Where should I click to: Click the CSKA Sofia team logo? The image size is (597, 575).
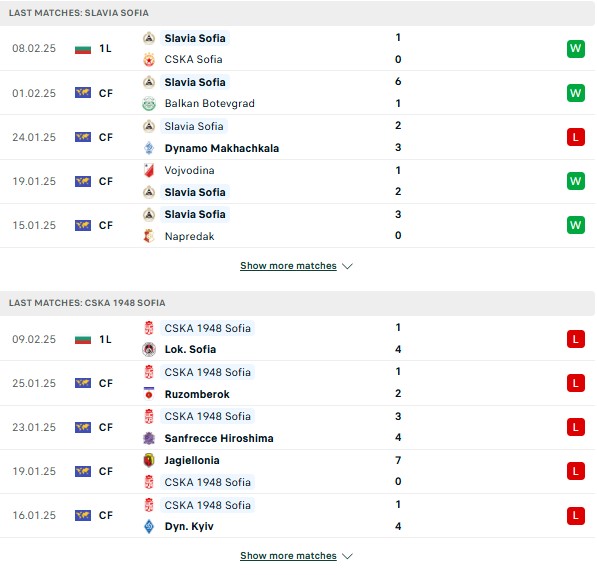click(x=149, y=60)
